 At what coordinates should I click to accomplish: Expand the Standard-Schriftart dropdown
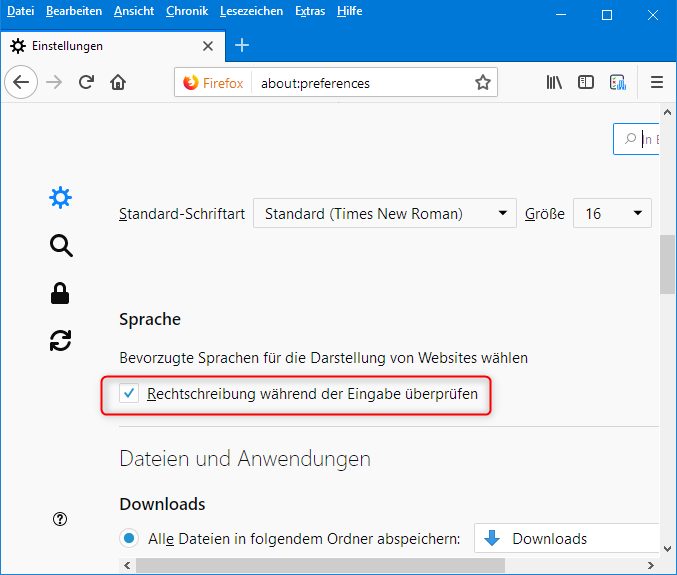(384, 214)
